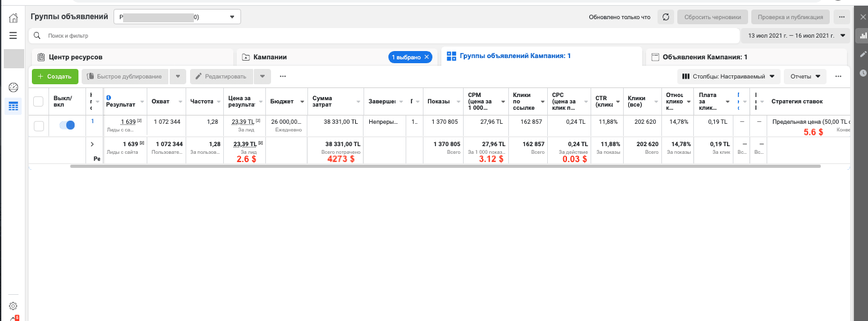The width and height of the screenshot is (868, 321).
Task: Open the settings gear in the left sidebar
Action: tap(13, 306)
